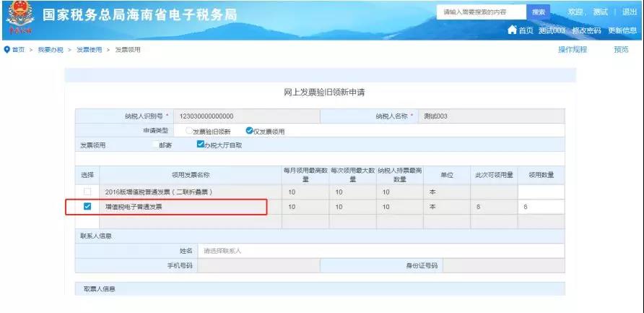644x313 pixels.
Task: Click the 单位 column header
Action: [x=447, y=175]
